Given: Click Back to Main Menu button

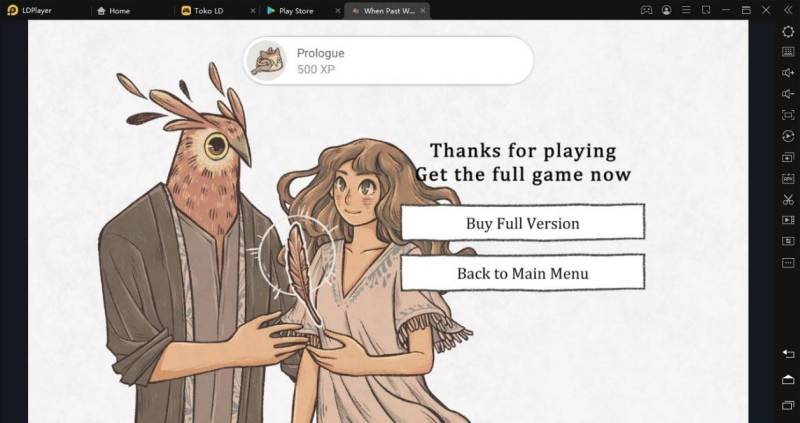Looking at the screenshot, I should tap(522, 272).
